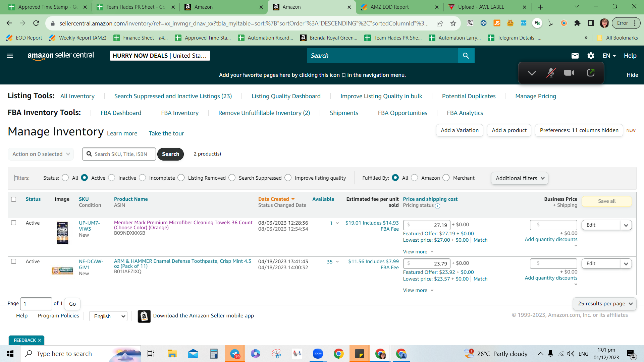Image resolution: width=644 pixels, height=362 pixels.
Task: Open the Listing Quality Dashboard
Action: (x=286, y=96)
